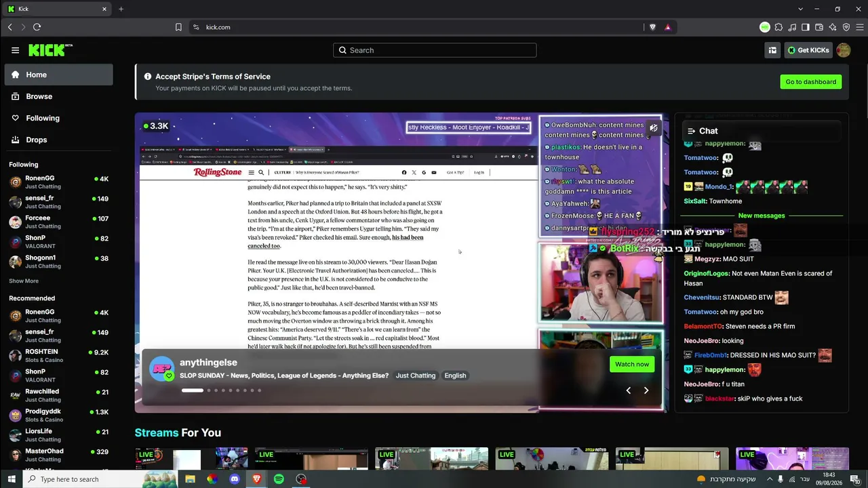
Task: Open the Browse sidebar item
Action: [x=59, y=96]
